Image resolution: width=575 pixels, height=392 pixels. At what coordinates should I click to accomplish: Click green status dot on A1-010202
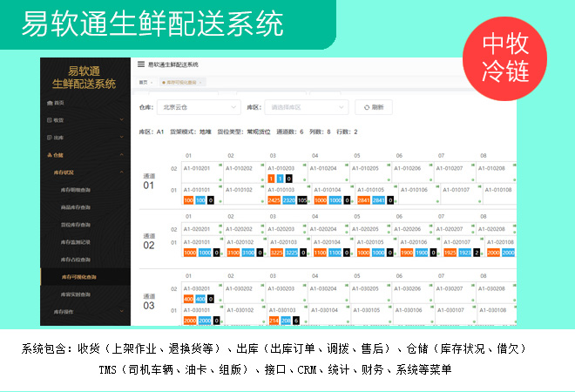(x=262, y=179)
